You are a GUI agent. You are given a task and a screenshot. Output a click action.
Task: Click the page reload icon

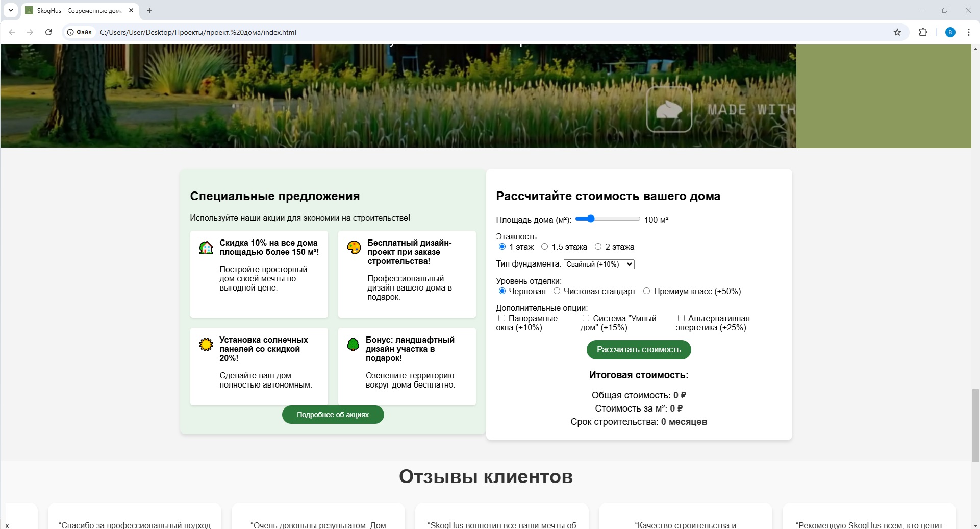click(x=48, y=32)
